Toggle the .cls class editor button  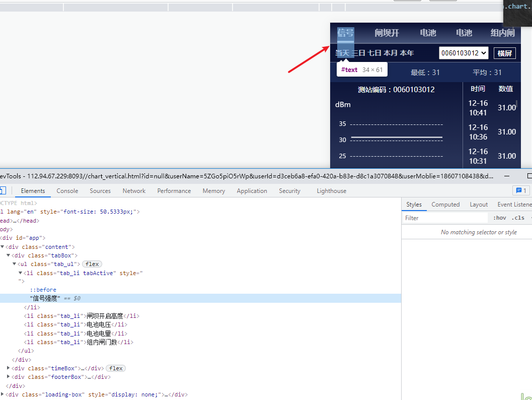pos(518,218)
